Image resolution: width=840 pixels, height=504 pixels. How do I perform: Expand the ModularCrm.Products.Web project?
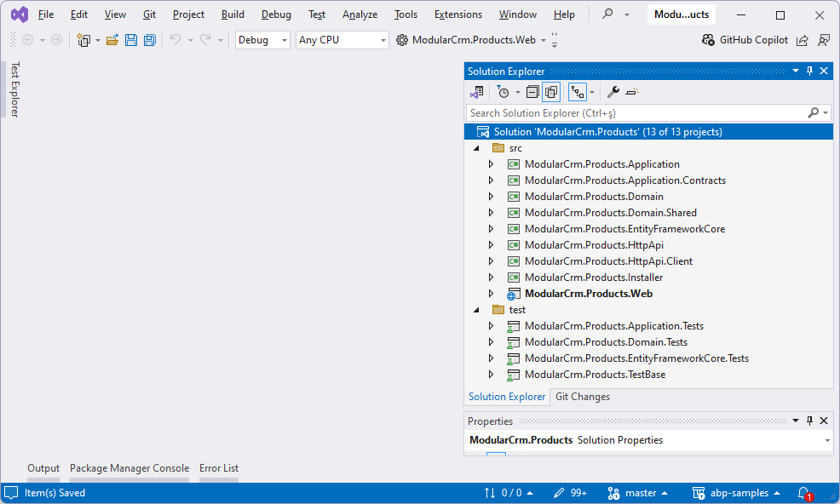click(491, 293)
